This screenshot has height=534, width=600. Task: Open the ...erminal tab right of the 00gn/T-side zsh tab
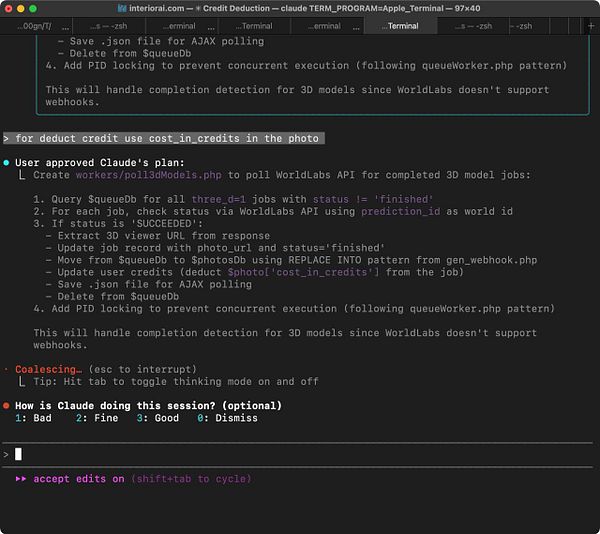(181, 26)
